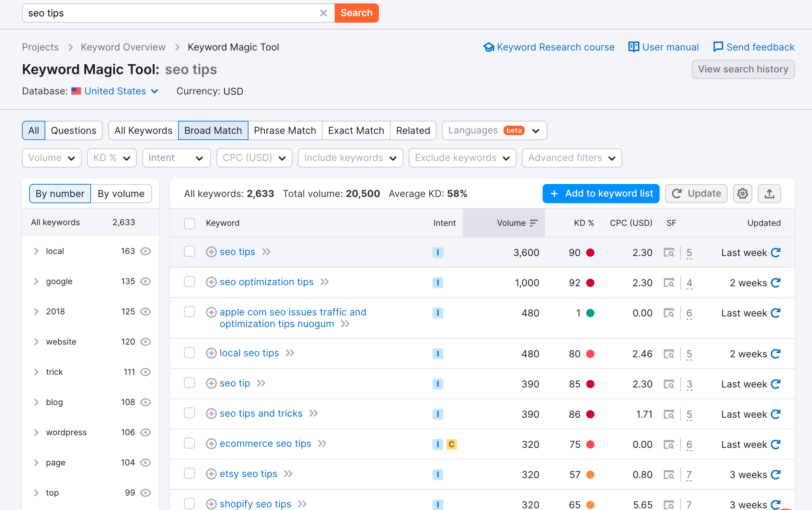
Task: Click the orange Search button
Action: click(x=357, y=13)
